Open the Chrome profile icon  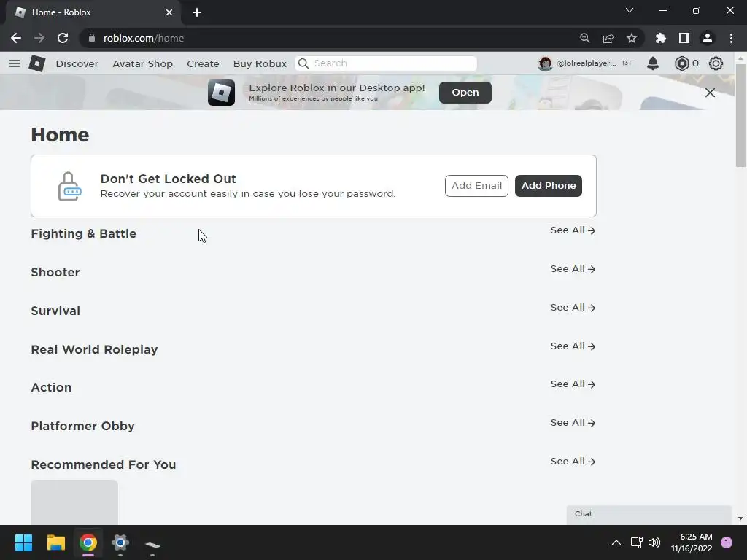coord(708,38)
